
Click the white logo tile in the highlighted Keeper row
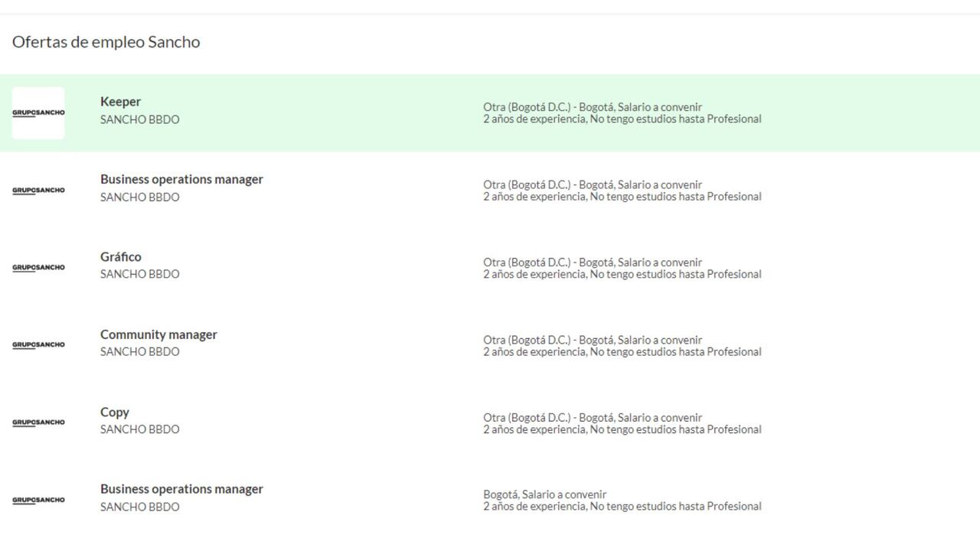click(38, 112)
